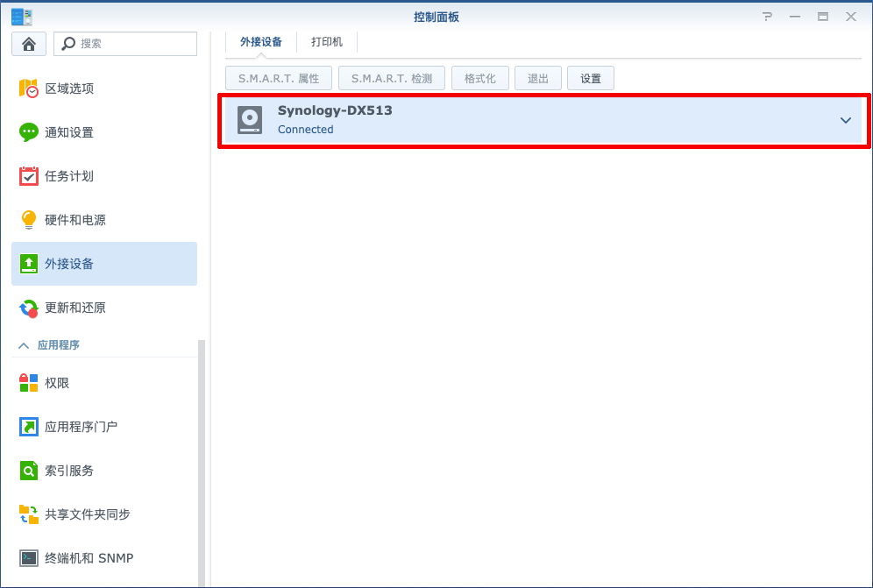Click the sidebar vertical scrollbar
The image size is (873, 588).
coord(202,456)
